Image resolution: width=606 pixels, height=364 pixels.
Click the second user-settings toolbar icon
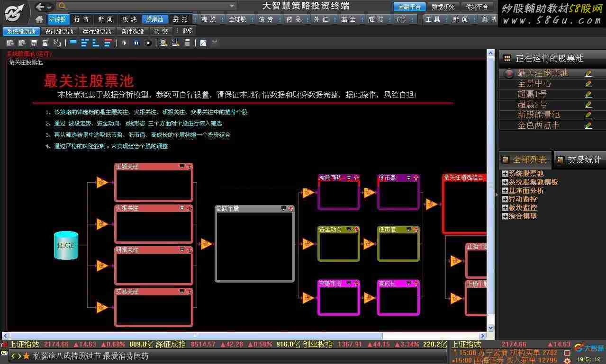175,43
